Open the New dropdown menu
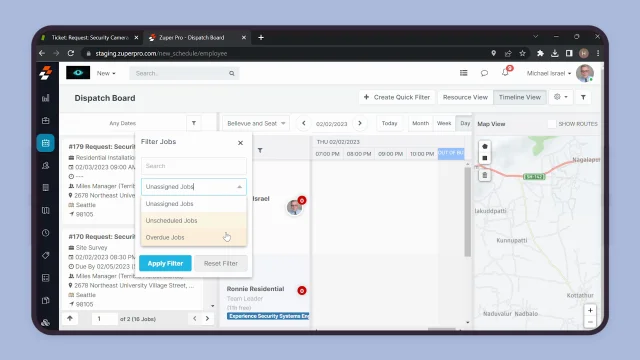The width and height of the screenshot is (640, 360). (x=106, y=73)
